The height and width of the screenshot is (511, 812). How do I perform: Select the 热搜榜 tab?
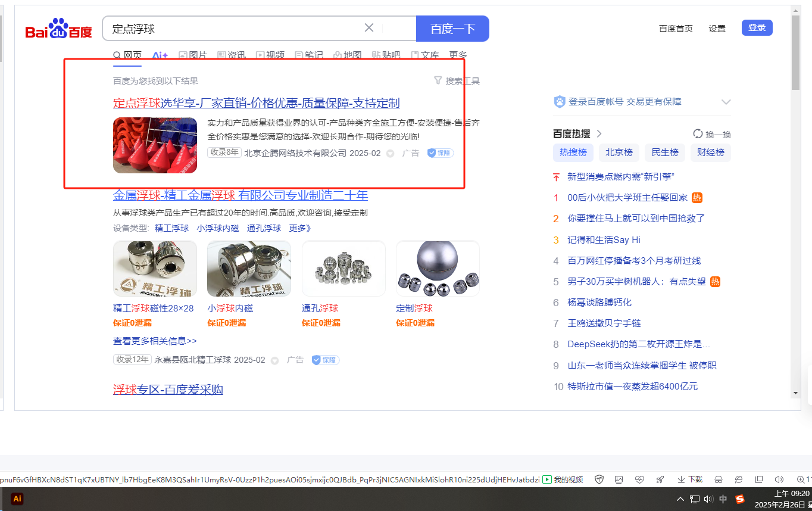click(x=573, y=152)
